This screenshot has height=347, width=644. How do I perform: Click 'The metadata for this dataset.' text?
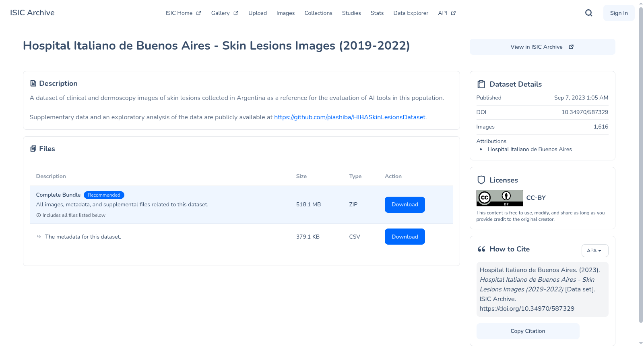pyautogui.click(x=83, y=237)
